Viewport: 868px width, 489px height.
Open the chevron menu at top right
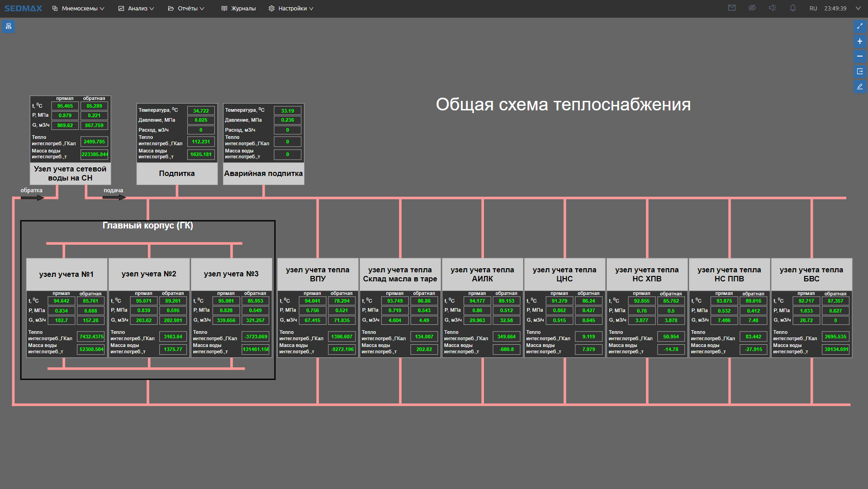click(x=858, y=8)
